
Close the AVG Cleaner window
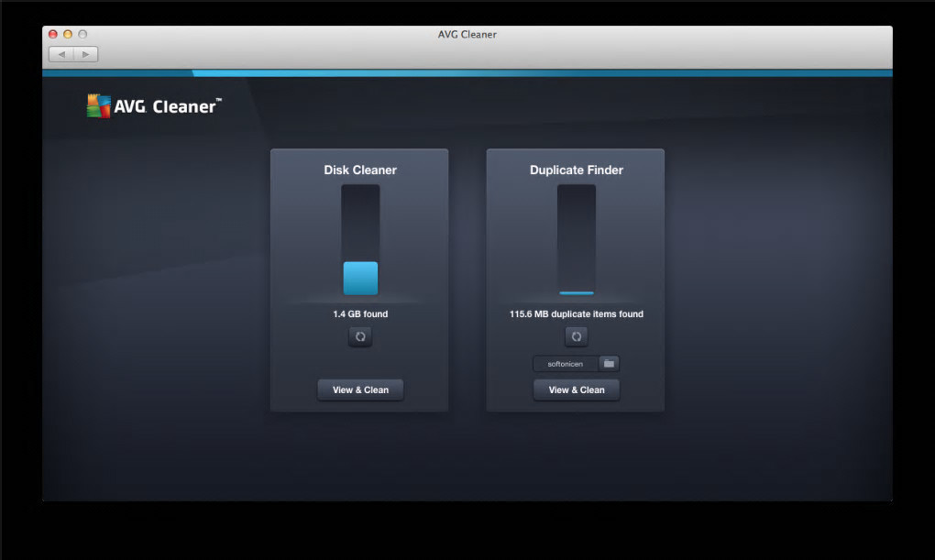(53, 34)
